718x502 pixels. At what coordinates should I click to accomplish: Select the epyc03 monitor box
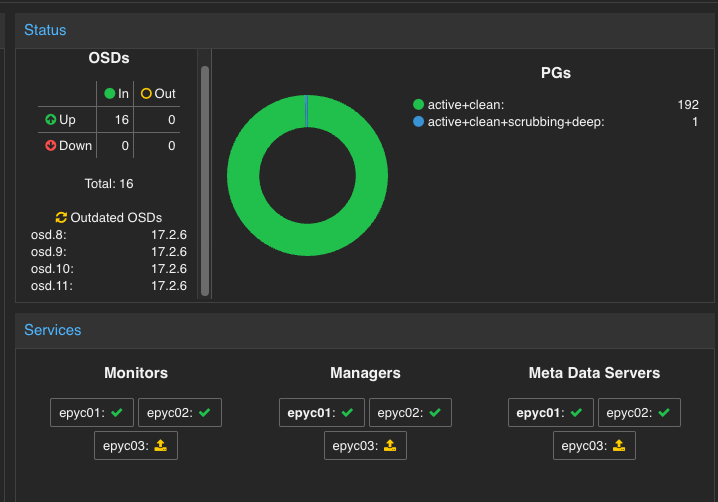pos(136,446)
